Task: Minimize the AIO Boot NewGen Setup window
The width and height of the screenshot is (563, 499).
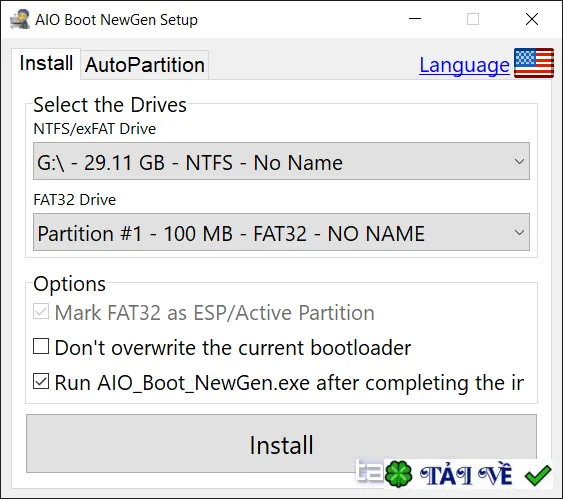Action: pos(415,19)
